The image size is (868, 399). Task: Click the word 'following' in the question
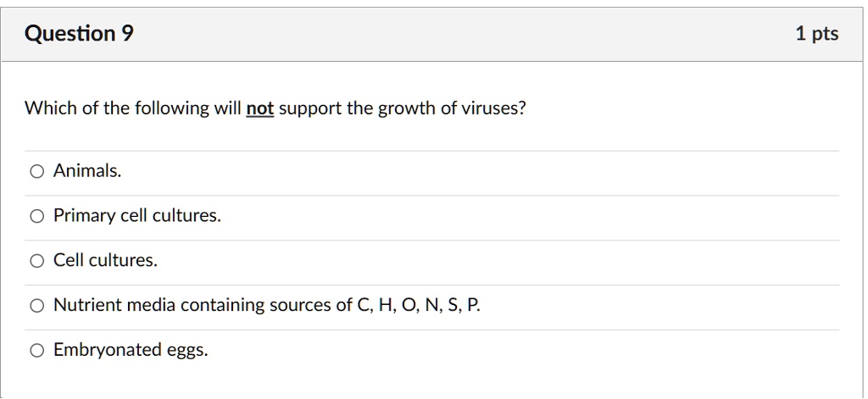171,108
